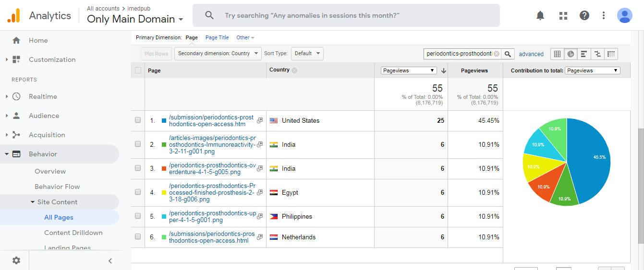Clear the periodontics-prosthodontics filter text

click(x=497, y=54)
